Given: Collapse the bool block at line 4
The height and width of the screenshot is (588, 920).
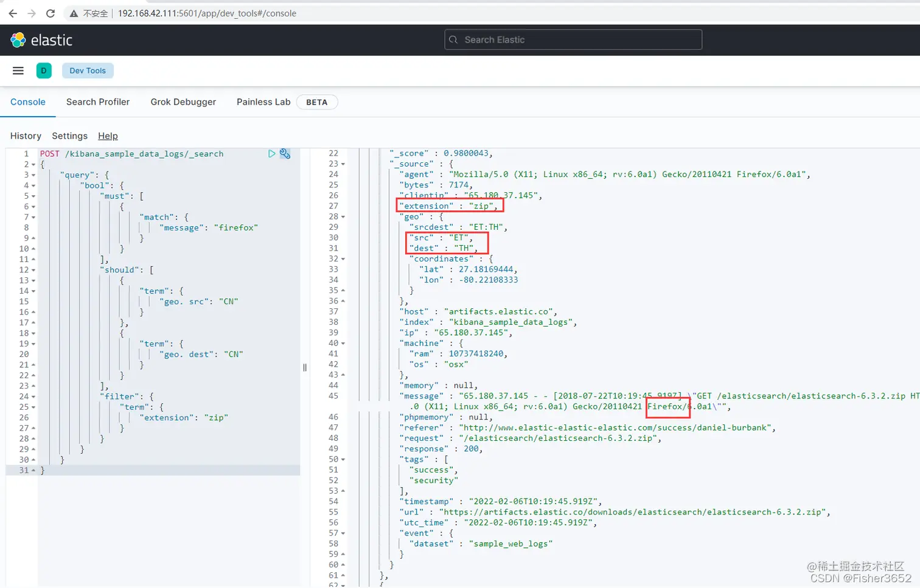Looking at the screenshot, I should (33, 185).
